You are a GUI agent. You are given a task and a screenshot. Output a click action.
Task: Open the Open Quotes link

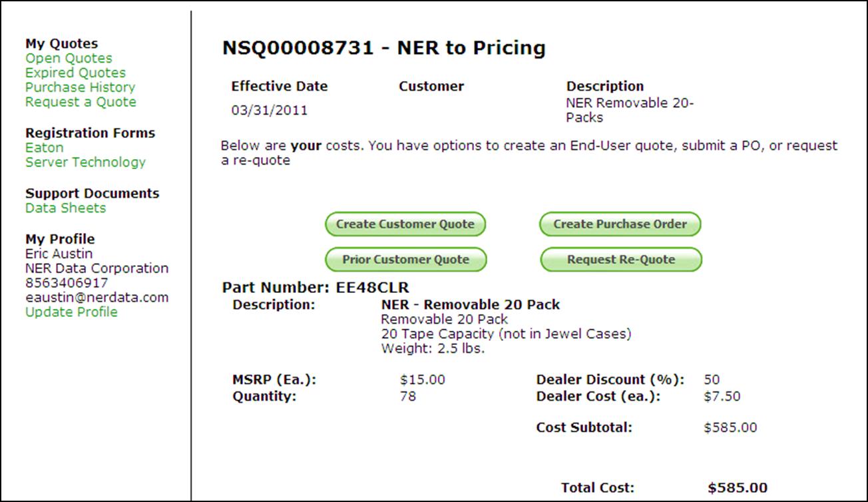69,59
